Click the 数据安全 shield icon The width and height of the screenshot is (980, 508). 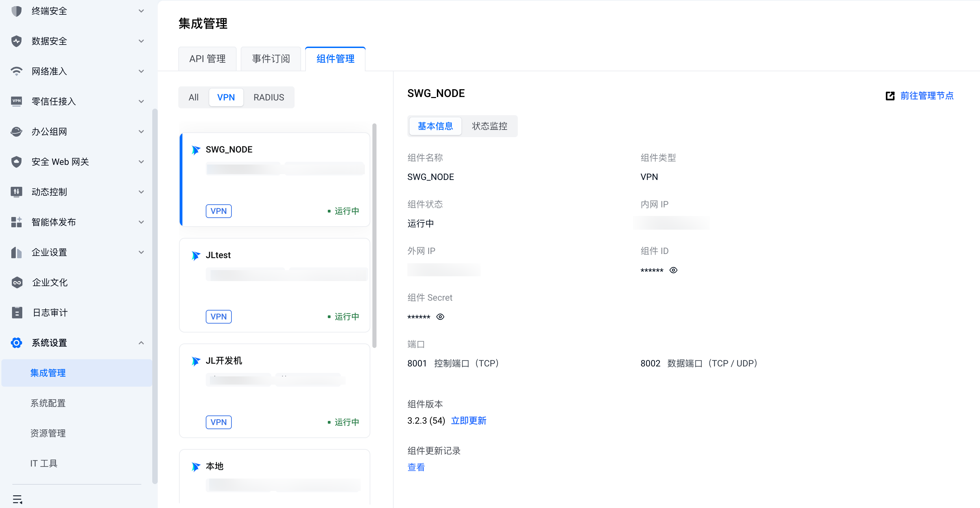pos(16,41)
